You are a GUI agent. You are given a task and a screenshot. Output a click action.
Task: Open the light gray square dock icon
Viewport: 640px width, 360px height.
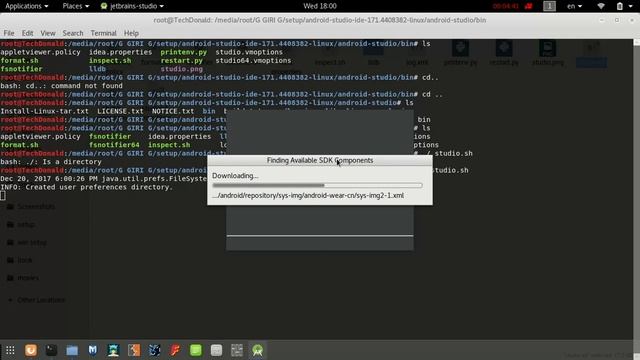click(216, 350)
